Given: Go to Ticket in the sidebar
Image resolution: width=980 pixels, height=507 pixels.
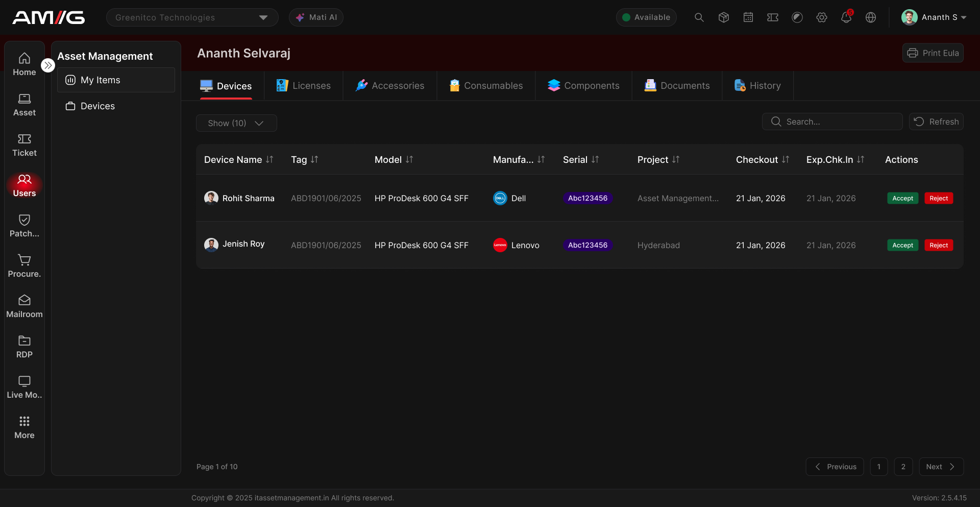Looking at the screenshot, I should pos(24,145).
